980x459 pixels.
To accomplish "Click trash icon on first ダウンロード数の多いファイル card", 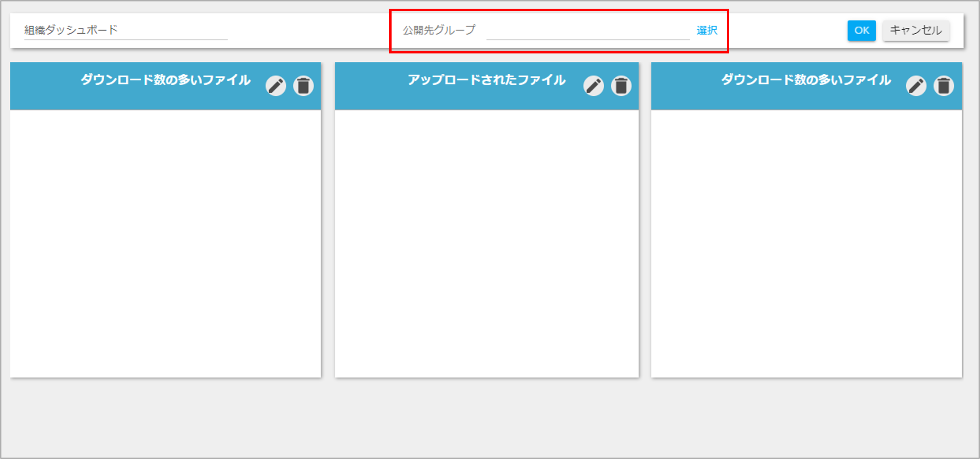I will point(303,86).
